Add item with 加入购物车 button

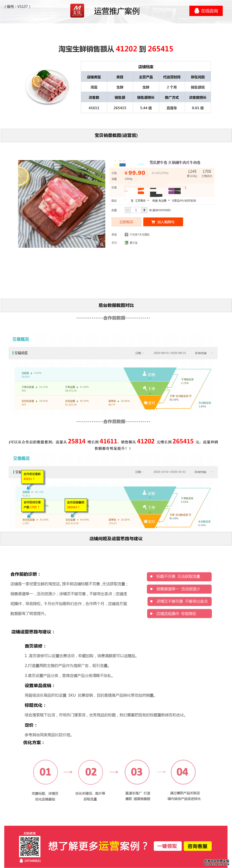pos(163,222)
